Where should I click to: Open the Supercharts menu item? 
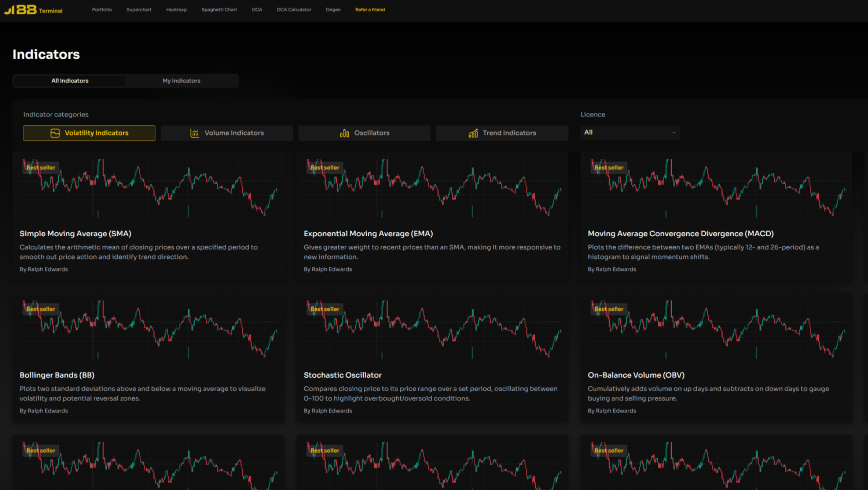pos(139,10)
